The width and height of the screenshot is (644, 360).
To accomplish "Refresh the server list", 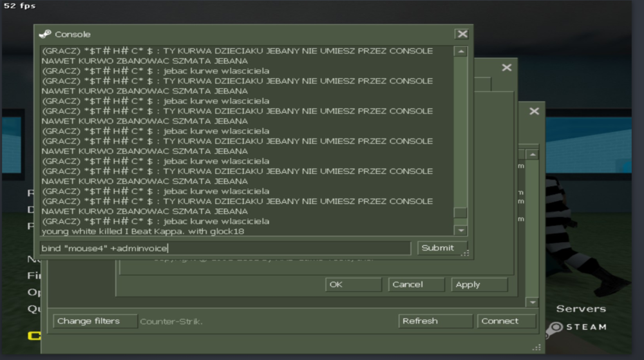I will pos(435,321).
